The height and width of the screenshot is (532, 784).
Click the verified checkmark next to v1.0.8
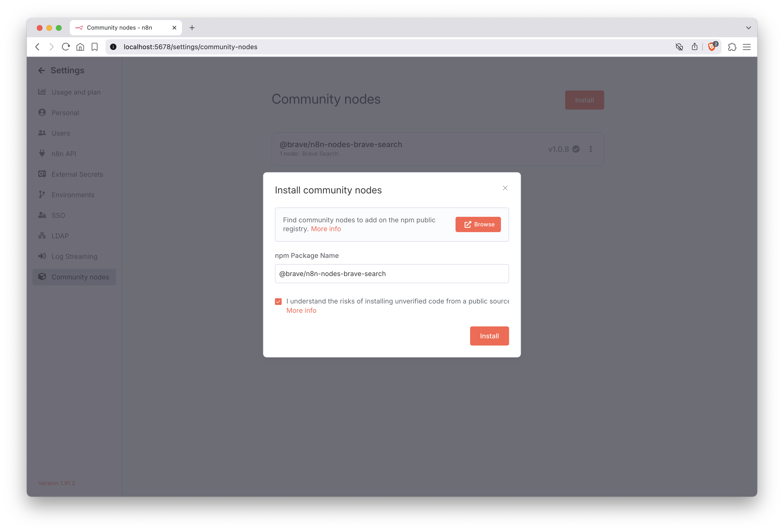point(576,149)
